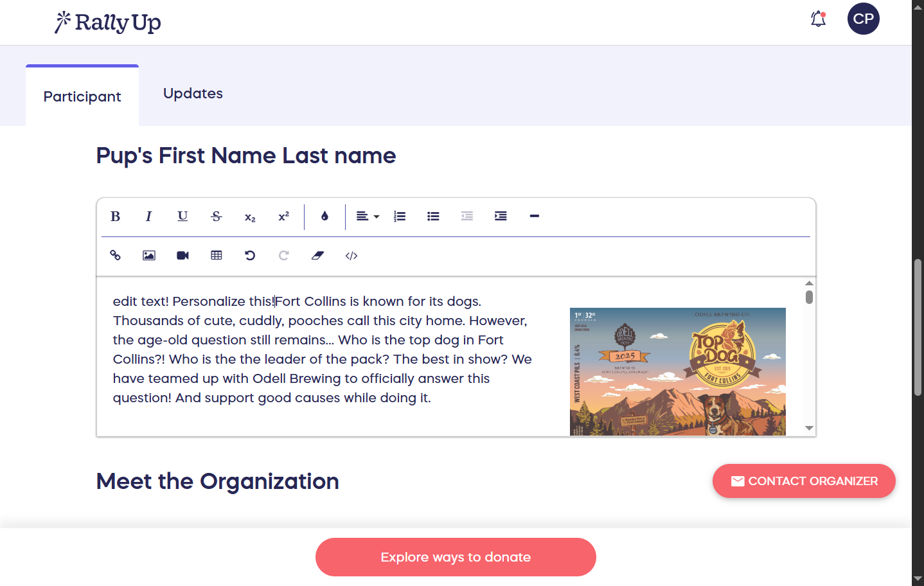Toggle bold formatting in editor toolbar
Viewport: 924px width, 586px height.
point(116,217)
